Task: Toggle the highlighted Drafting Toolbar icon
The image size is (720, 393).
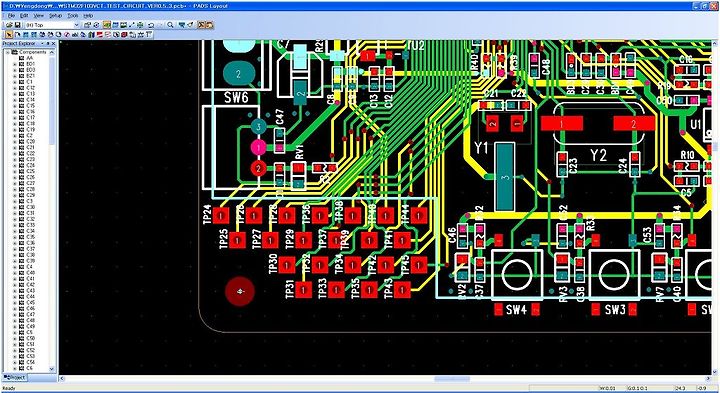Action: tap(107, 25)
